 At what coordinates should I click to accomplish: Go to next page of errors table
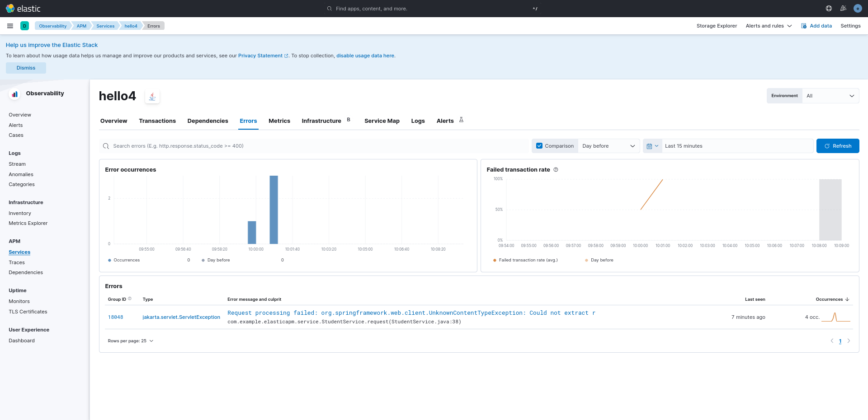pos(849,341)
